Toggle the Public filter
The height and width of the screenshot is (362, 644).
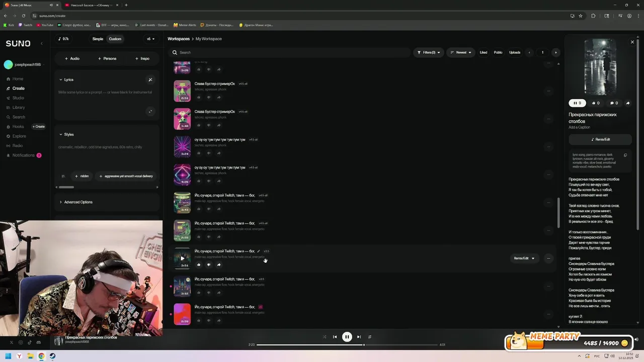click(498, 52)
